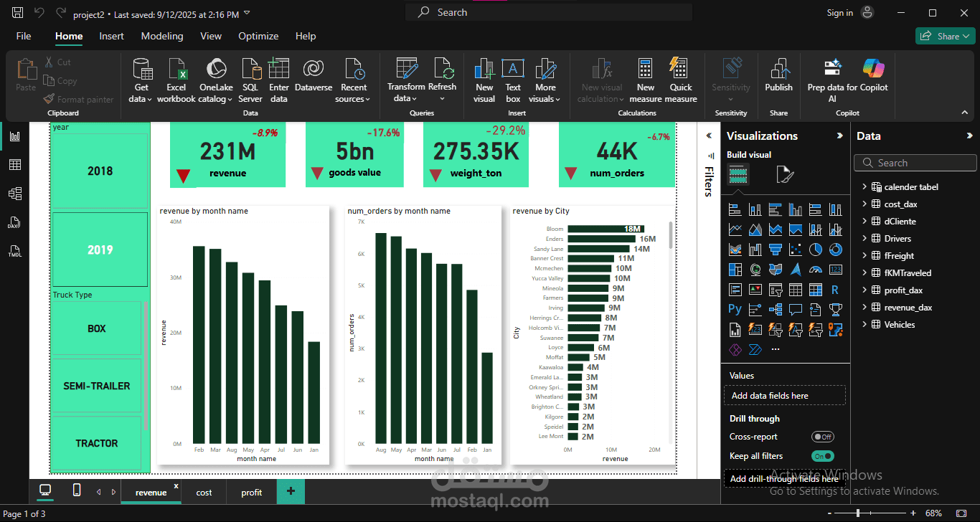This screenshot has height=522, width=980.
Task: Click the Share button
Action: tap(944, 36)
